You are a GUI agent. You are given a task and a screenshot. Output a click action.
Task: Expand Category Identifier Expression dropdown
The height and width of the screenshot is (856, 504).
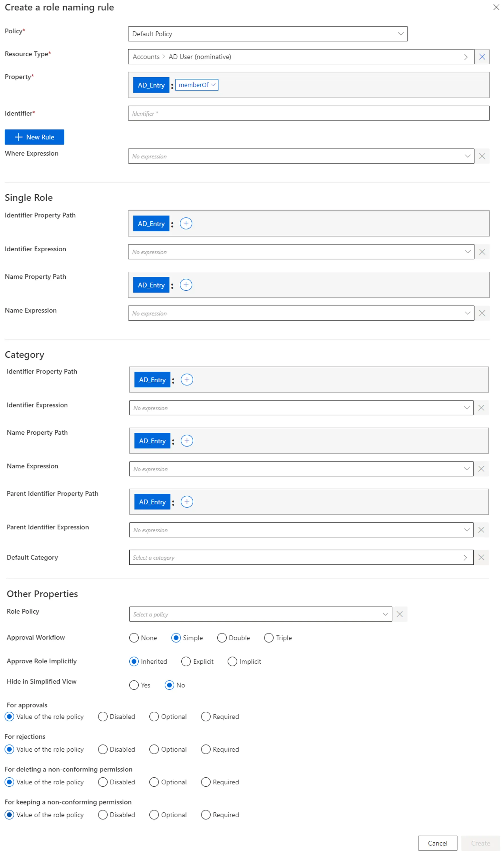pos(467,407)
